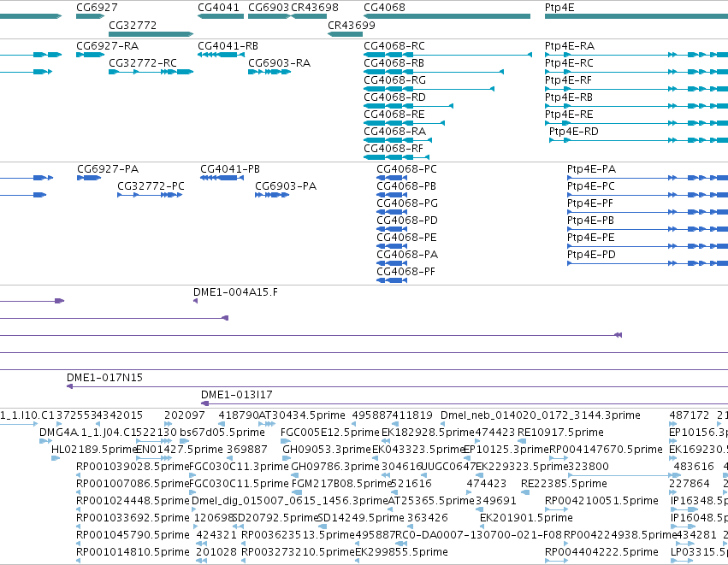
Task: Select transcript Ptp4E-RC
Action: tap(636, 72)
